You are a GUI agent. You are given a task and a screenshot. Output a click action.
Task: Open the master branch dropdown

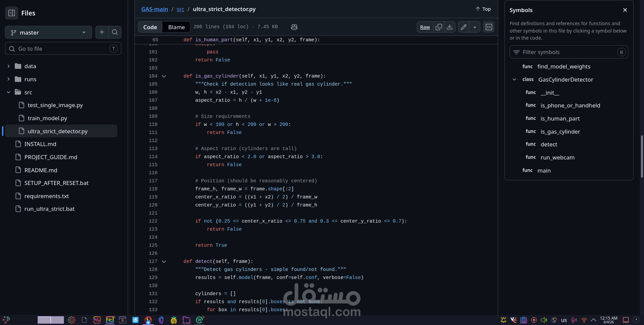tap(48, 32)
